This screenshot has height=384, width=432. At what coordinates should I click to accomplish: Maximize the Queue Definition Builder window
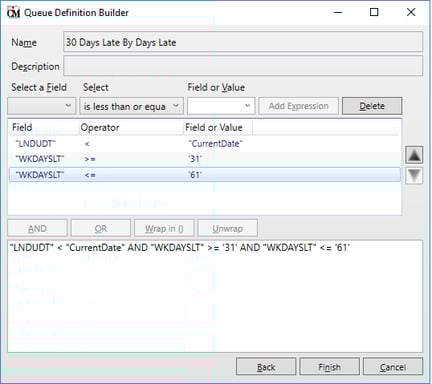[374, 13]
